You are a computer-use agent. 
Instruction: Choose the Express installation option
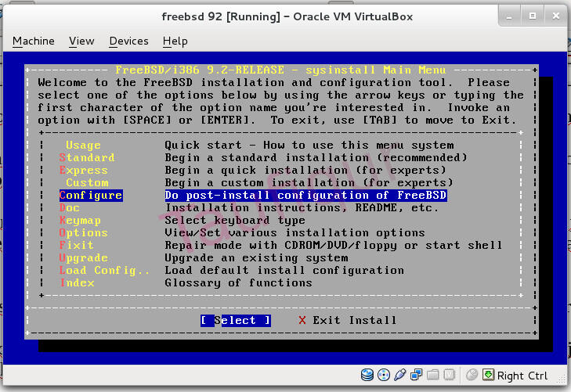[83, 171]
